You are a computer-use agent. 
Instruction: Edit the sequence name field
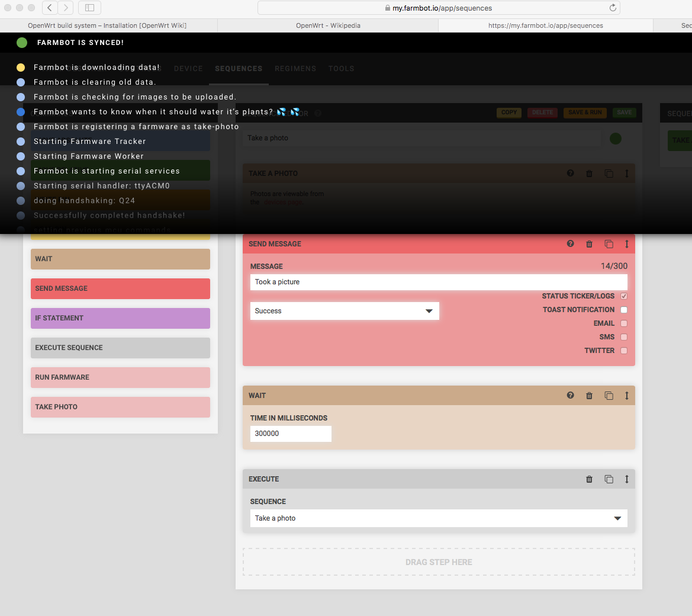coord(421,138)
